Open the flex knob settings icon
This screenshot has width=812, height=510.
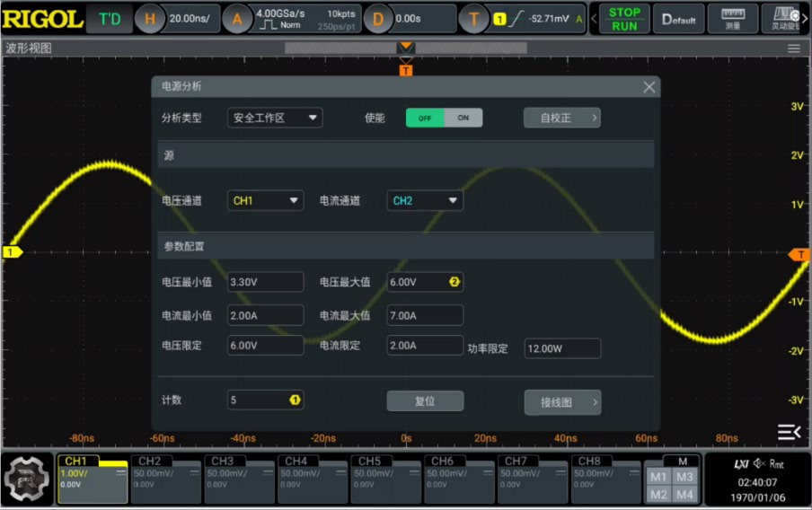pyautogui.click(x=784, y=19)
